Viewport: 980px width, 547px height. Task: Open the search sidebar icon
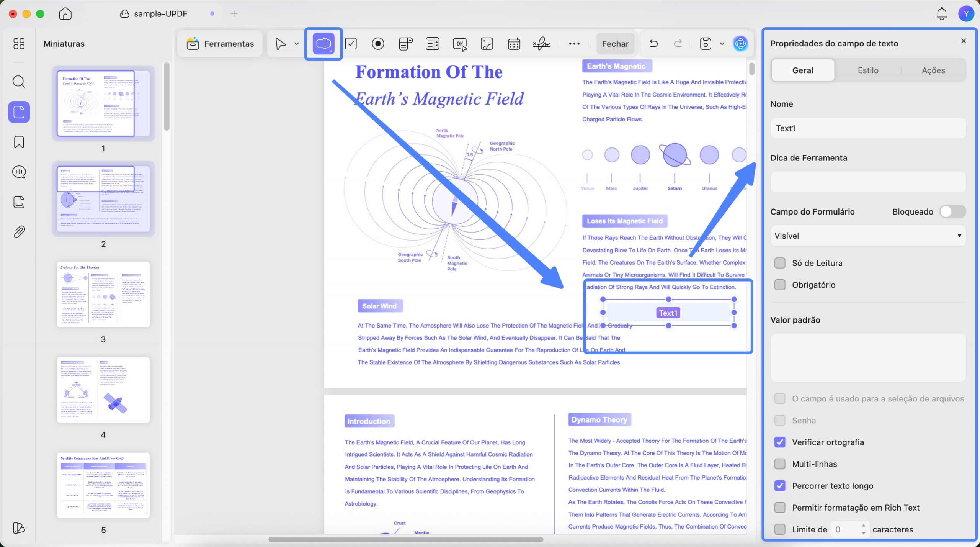pos(19,82)
